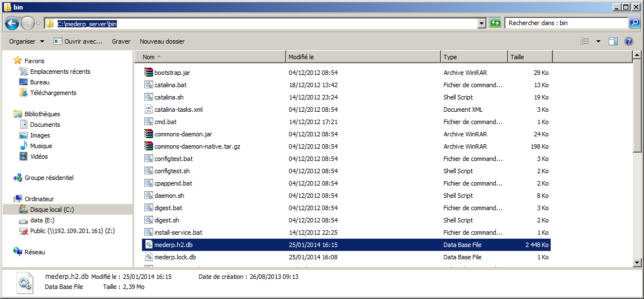The width and height of the screenshot is (644, 299).
Task: Select the cmd.bat file icon
Action: click(148, 122)
